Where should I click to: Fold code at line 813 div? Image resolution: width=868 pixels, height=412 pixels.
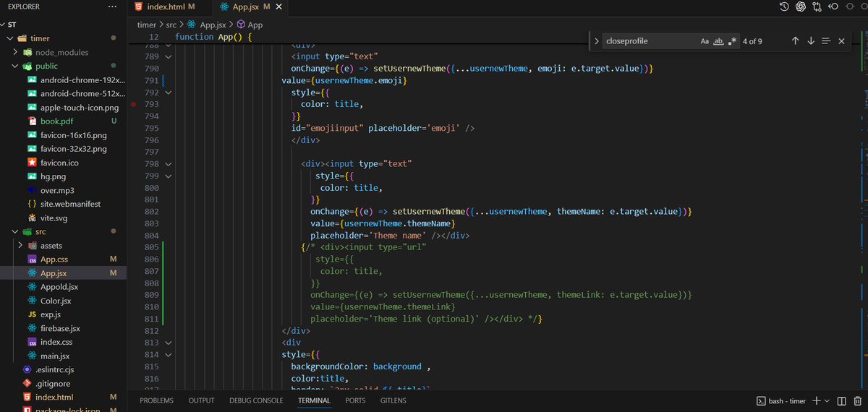point(168,343)
